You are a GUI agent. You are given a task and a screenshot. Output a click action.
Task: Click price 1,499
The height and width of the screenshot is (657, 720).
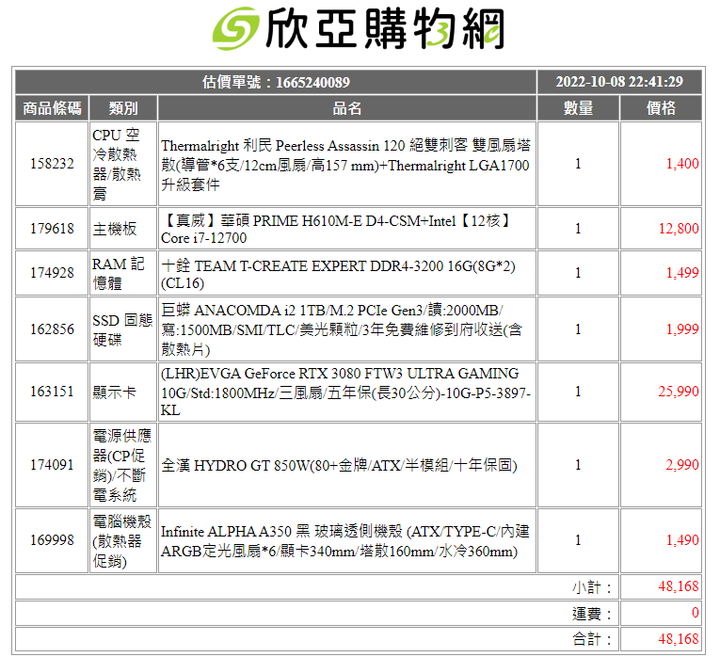pyautogui.click(x=682, y=273)
